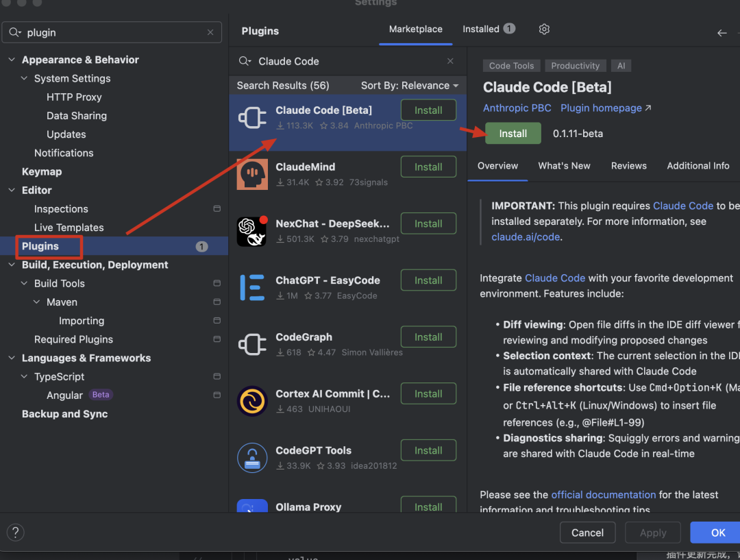Click project-level icon beside Inspections
The width and height of the screenshot is (740, 560).
coord(217,208)
